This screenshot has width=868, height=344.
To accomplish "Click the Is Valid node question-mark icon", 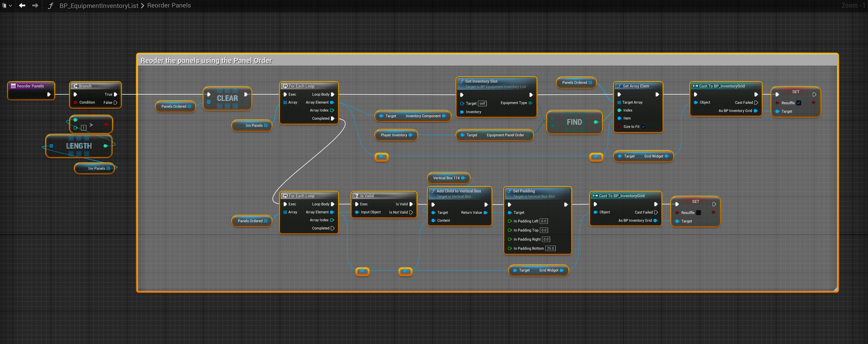I will (357, 196).
